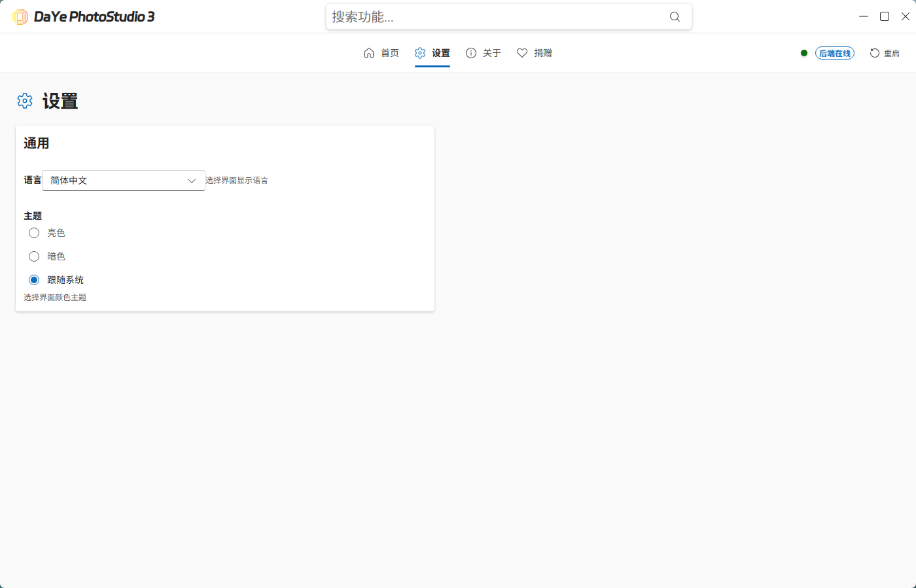The width and height of the screenshot is (916, 588).
Task: Click the 重启 restart label
Action: [892, 54]
